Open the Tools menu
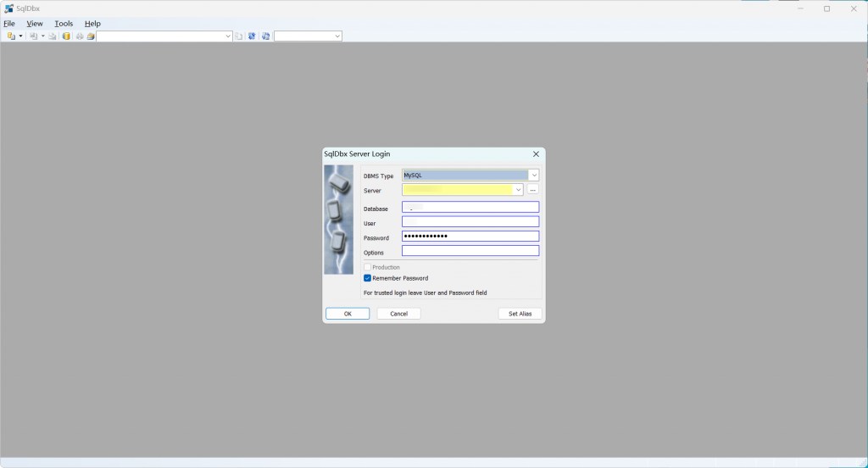 (64, 23)
